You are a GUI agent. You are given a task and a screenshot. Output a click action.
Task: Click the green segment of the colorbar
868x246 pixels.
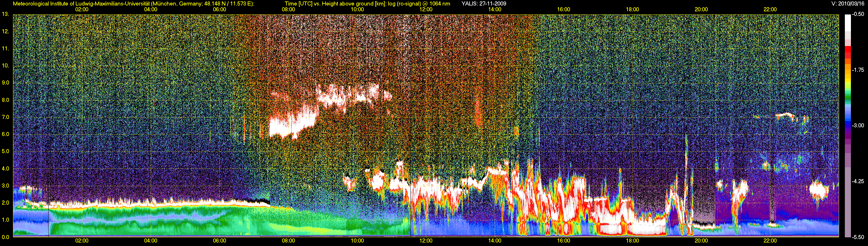(847, 98)
